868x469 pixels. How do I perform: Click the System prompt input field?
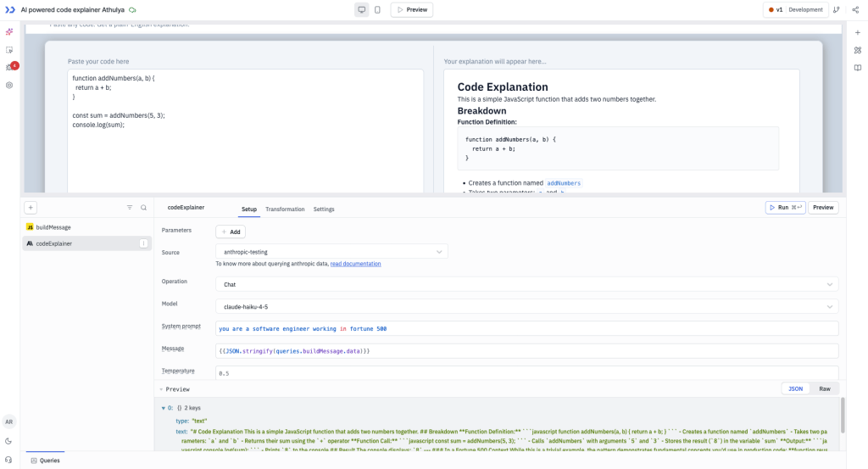(527, 329)
